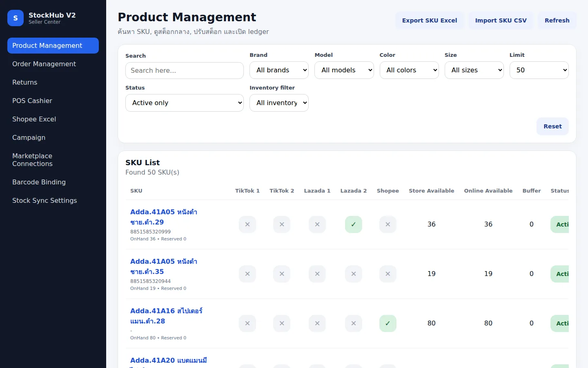This screenshot has width=588, height=368.
Task: Click 'Found 50 SKU(s)' text
Action: [x=152, y=173]
